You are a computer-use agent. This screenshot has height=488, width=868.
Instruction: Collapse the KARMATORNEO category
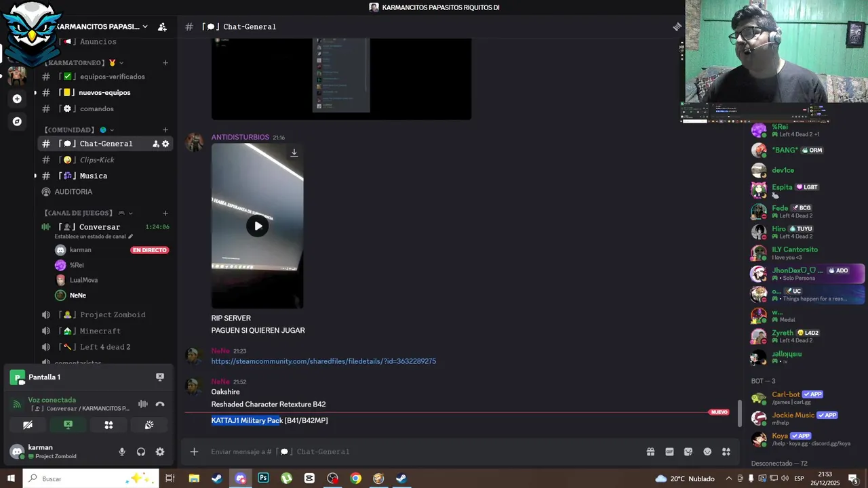click(85, 63)
